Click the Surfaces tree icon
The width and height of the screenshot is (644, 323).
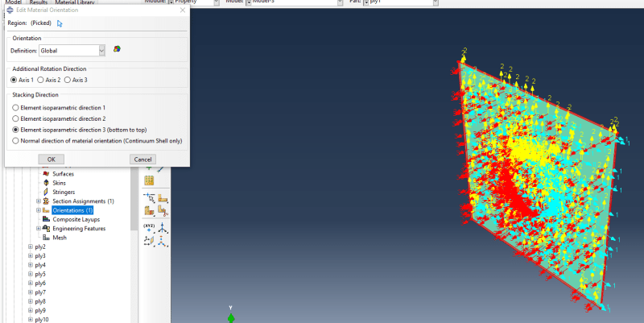coord(46,174)
